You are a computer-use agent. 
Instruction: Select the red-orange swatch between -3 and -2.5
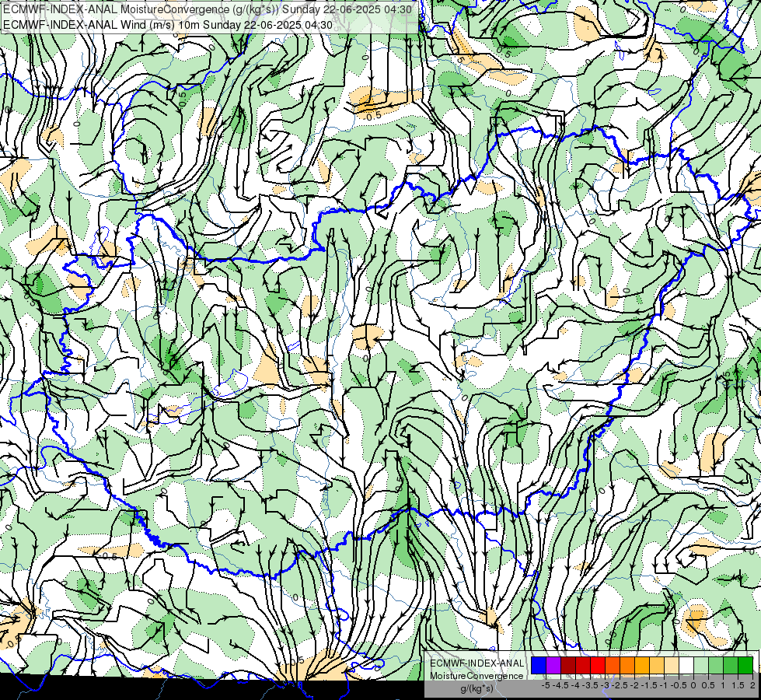(613, 666)
